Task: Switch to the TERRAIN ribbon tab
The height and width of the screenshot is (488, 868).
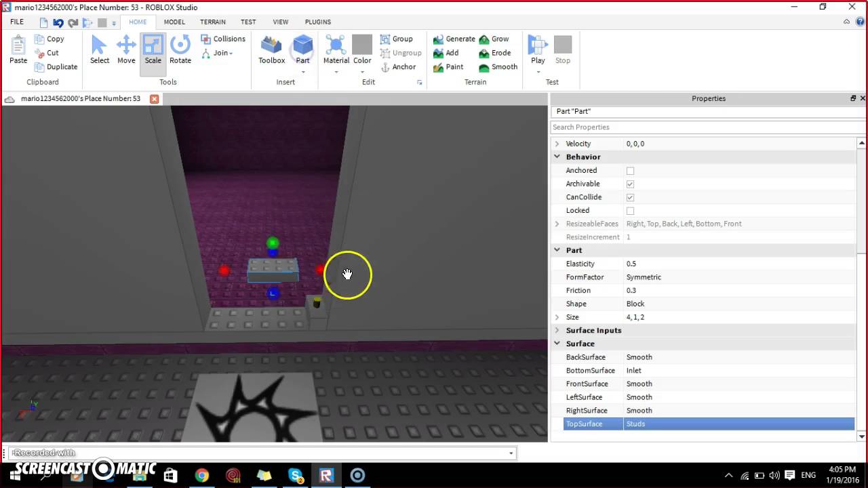Action: [213, 22]
